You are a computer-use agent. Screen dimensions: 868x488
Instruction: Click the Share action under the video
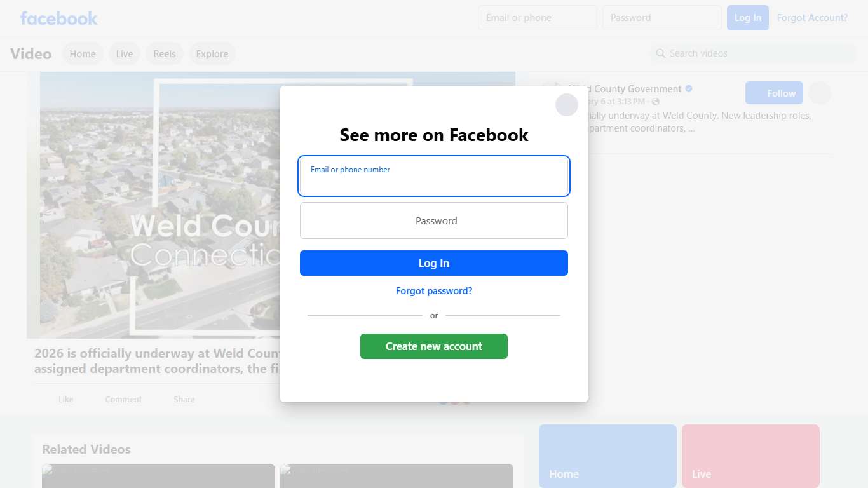tap(184, 399)
